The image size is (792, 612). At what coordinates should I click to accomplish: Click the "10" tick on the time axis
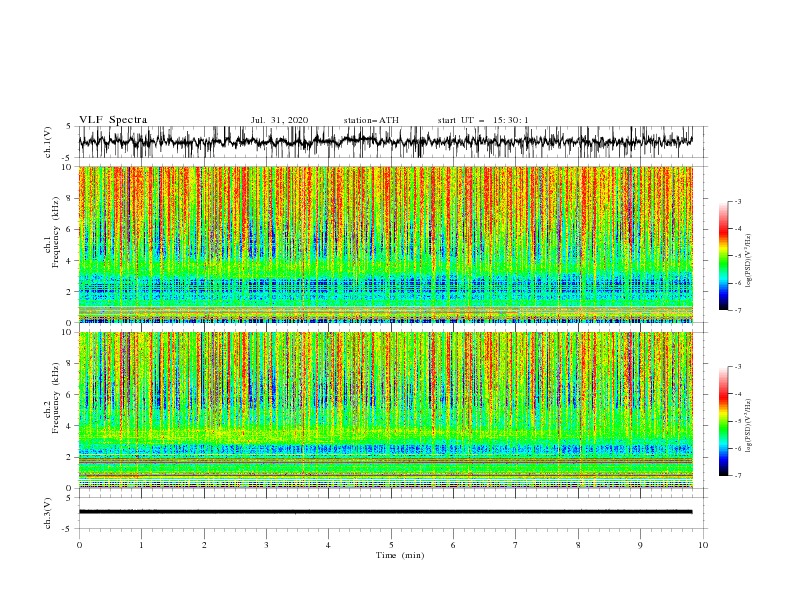coord(703,545)
